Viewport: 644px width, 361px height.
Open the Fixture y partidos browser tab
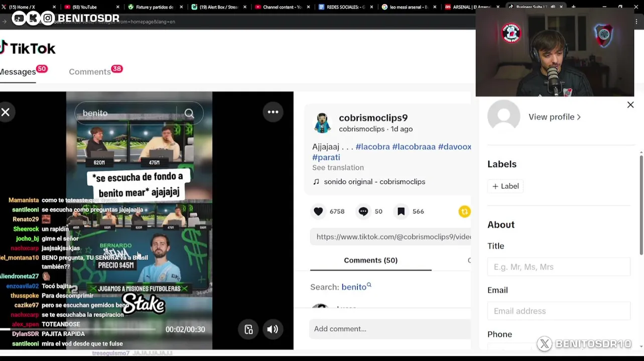pyautogui.click(x=155, y=7)
